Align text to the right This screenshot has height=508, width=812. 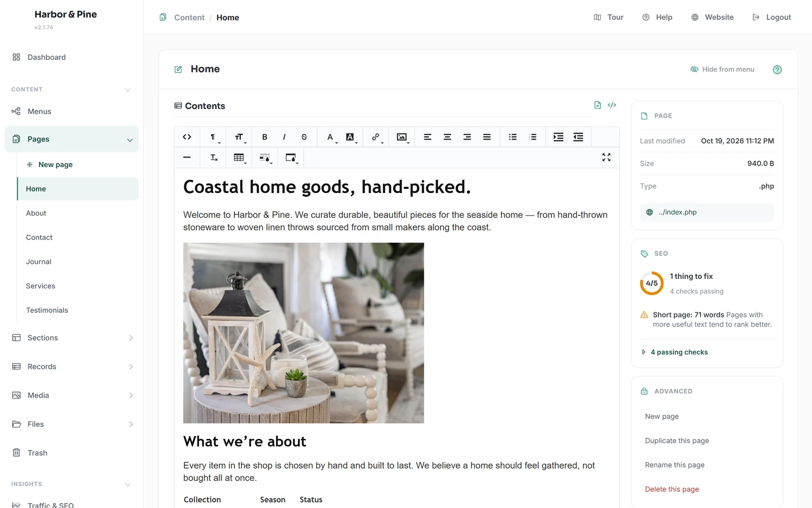(x=467, y=137)
